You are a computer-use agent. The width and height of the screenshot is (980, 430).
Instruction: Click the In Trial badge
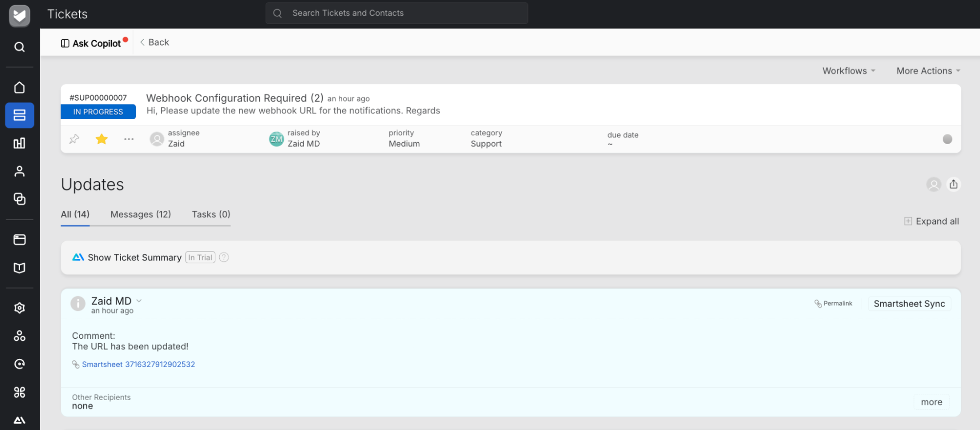(x=200, y=257)
